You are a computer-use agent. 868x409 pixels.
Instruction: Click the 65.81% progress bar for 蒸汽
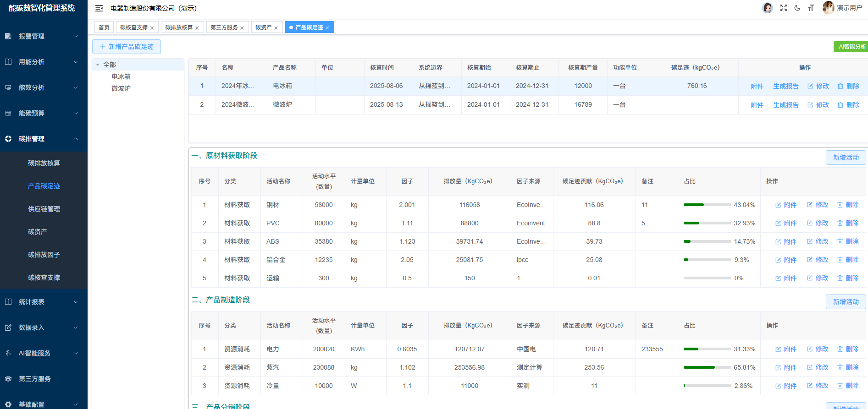click(x=707, y=367)
